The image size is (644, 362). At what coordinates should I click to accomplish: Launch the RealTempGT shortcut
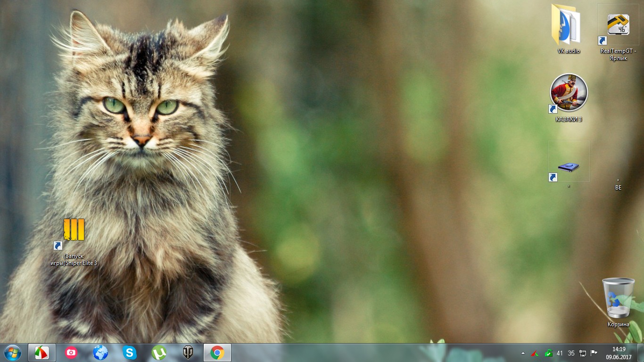pyautogui.click(x=618, y=33)
